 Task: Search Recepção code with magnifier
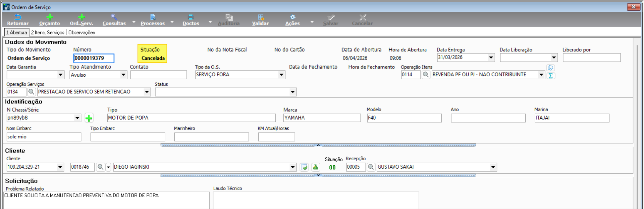[371, 167]
